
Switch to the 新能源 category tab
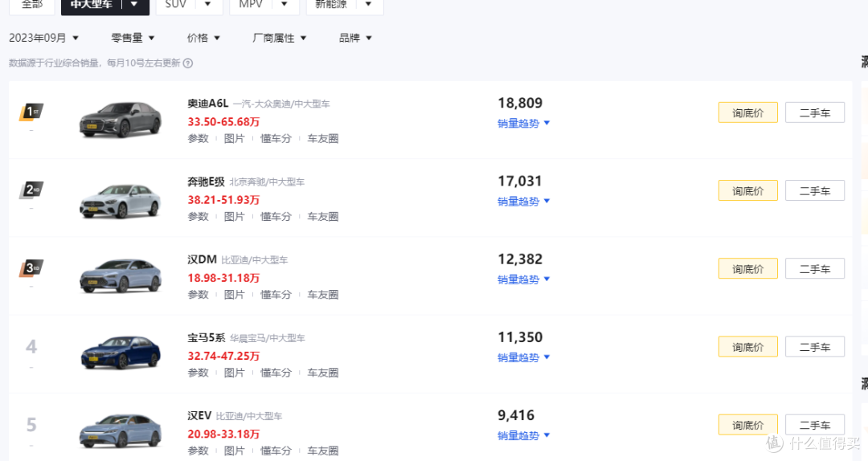(x=331, y=6)
